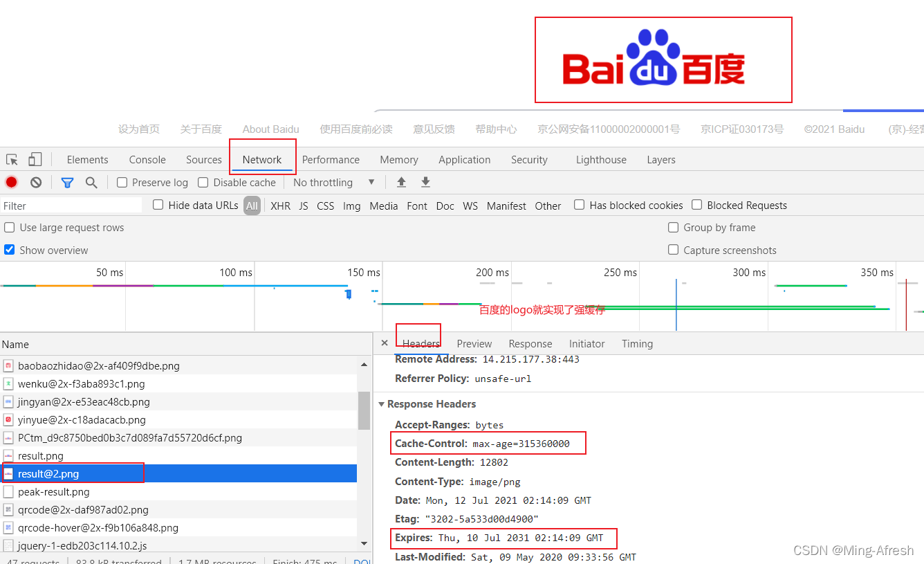The width and height of the screenshot is (924, 564).
Task: Select jingyan@2x-e53eac48cb.png request
Action: [x=178, y=401]
